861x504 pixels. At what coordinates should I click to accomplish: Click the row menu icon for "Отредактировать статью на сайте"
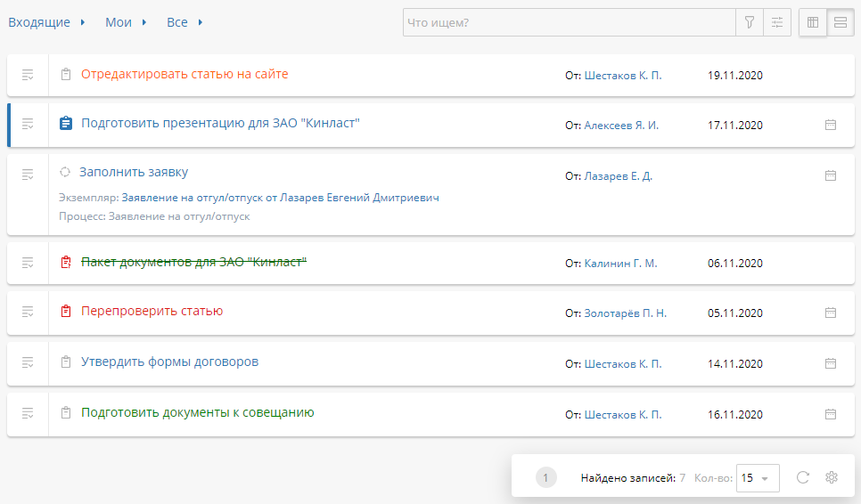click(x=28, y=75)
